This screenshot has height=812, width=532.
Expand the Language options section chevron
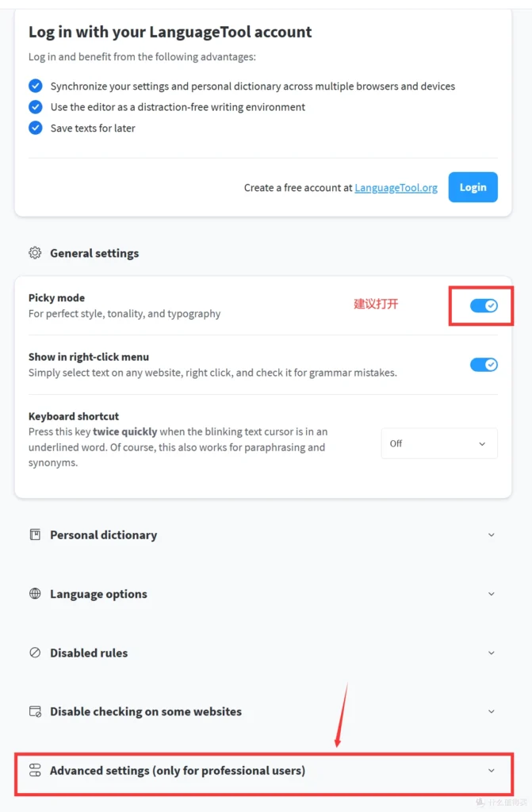492,593
